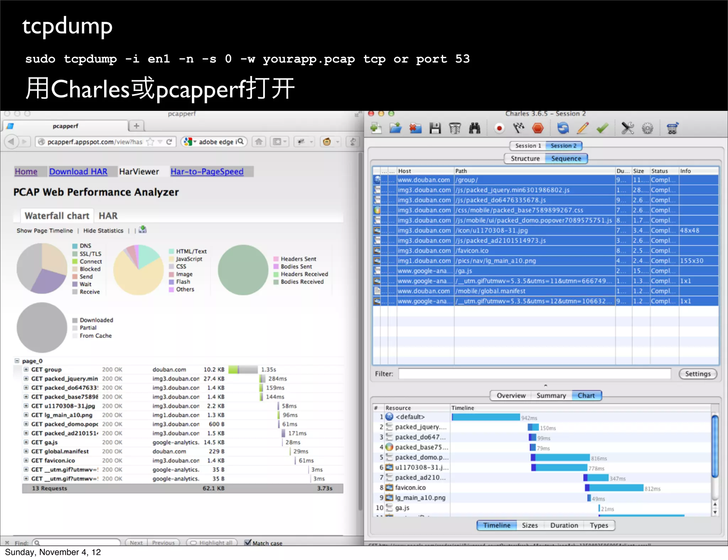728x560 pixels.
Task: Enable breakpoints using the red hexagon icon
Action: tap(538, 128)
